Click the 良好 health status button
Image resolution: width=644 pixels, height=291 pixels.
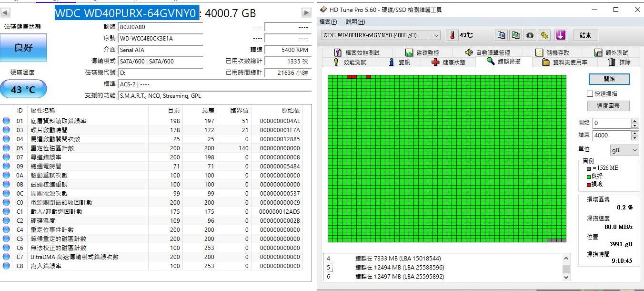[x=23, y=47]
